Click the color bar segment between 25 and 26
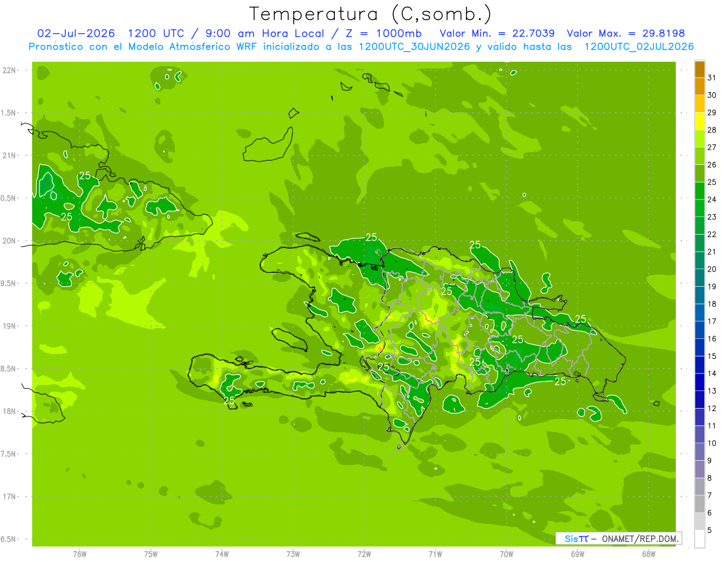The width and height of the screenshot is (728, 562). [699, 173]
